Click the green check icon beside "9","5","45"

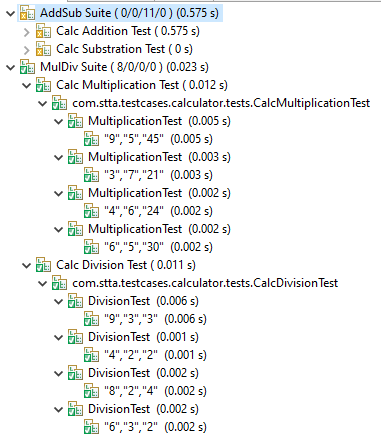coord(91,139)
